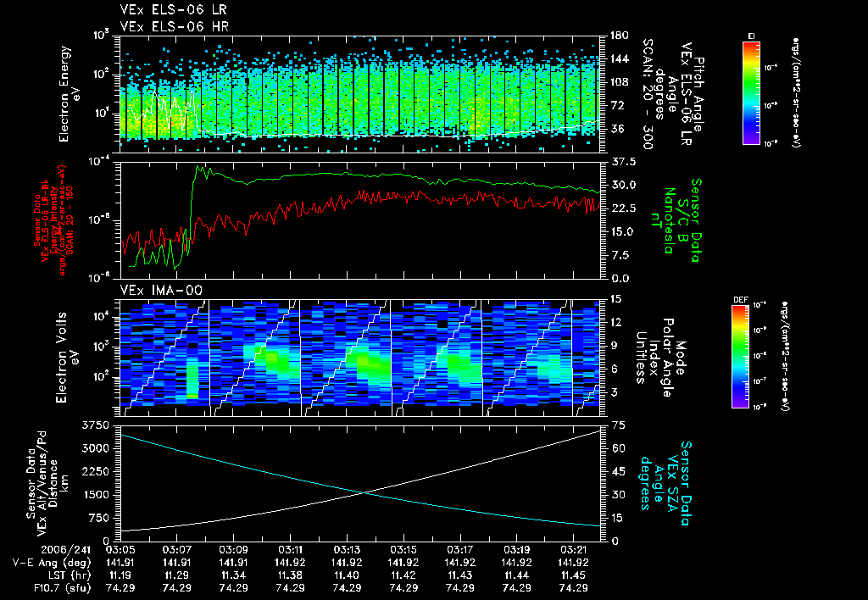Click the LST value '11.45'

point(574,575)
